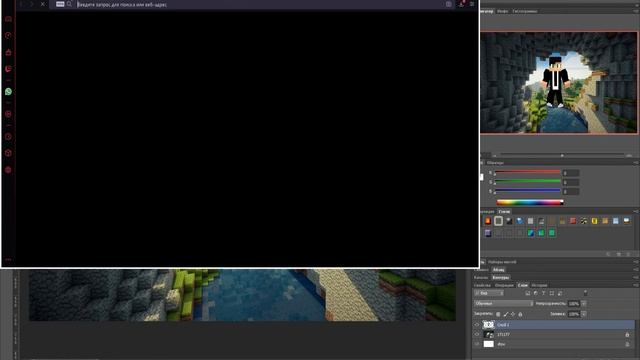Screen dimensions: 640x360
Task: Toggle lock position in Layers panel
Action: coord(513,314)
